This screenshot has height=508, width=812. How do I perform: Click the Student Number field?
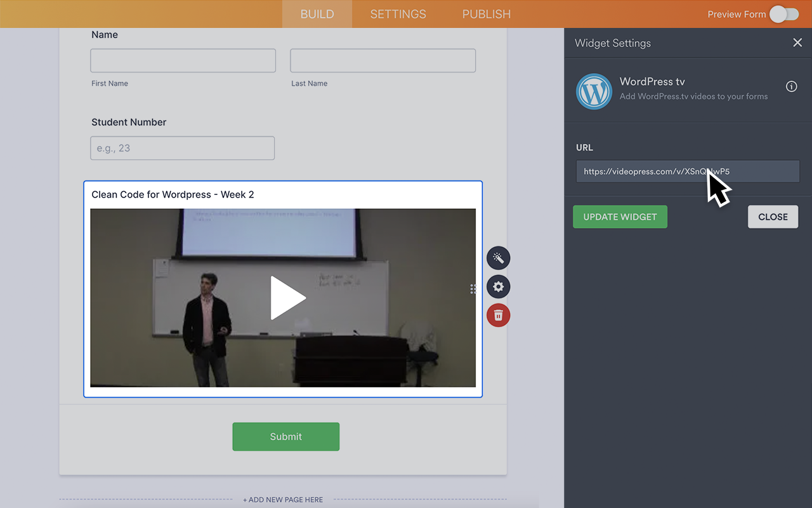(182, 148)
